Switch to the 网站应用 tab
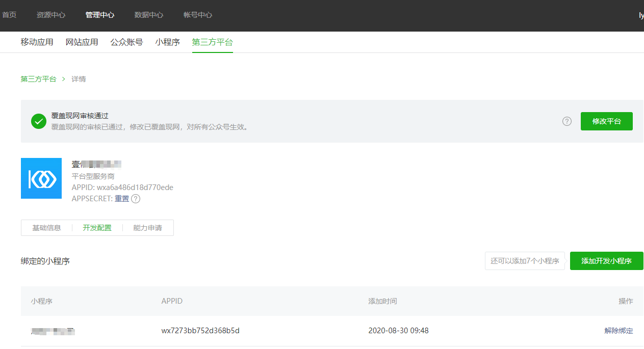This screenshot has height=349, width=644. click(82, 42)
